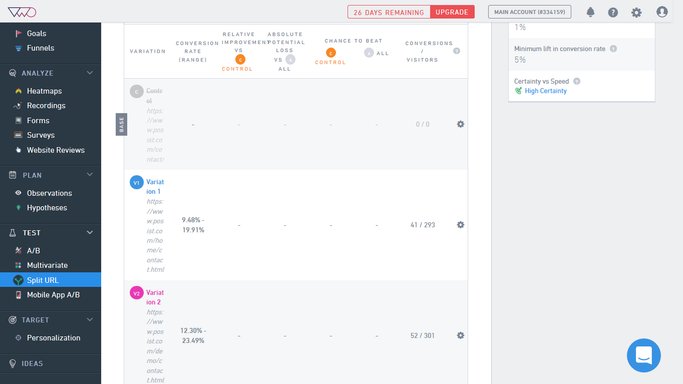Open settings gear for Variation 2 row
683x384 pixels.
point(460,335)
